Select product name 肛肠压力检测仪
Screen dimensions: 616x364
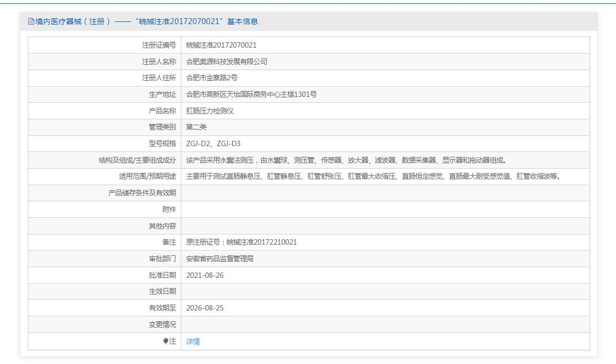[x=210, y=111]
